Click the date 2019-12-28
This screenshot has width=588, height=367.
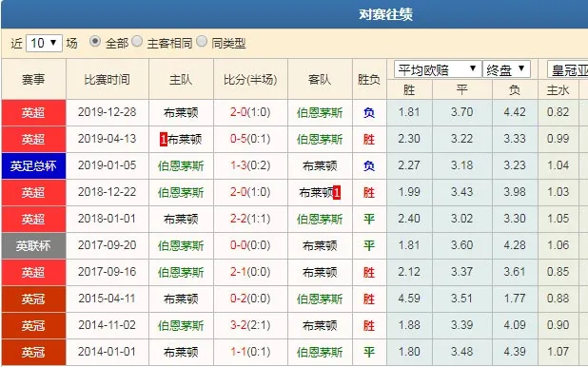click(108, 112)
